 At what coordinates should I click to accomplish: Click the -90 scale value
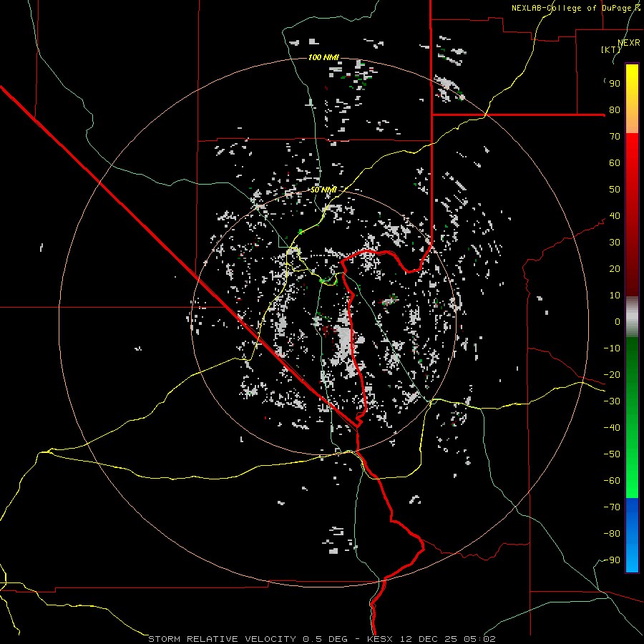pos(612,560)
